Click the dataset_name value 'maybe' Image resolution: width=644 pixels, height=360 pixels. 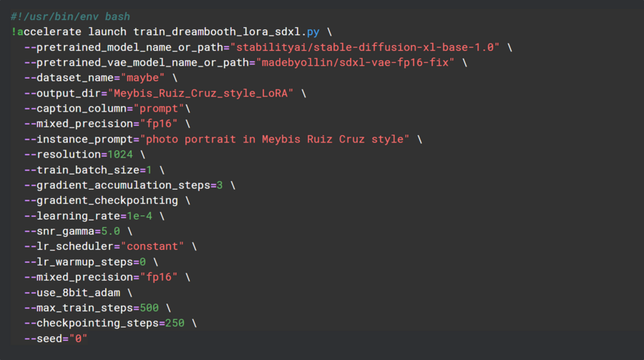point(142,78)
